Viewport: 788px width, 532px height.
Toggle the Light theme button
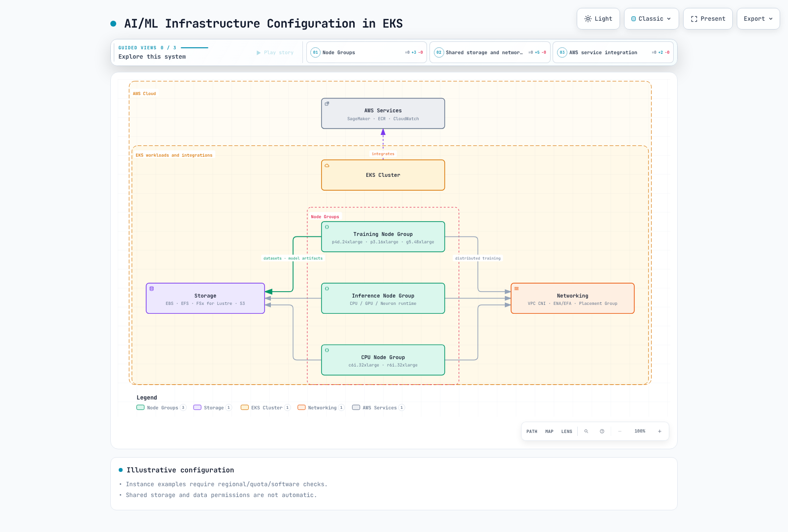(598, 19)
